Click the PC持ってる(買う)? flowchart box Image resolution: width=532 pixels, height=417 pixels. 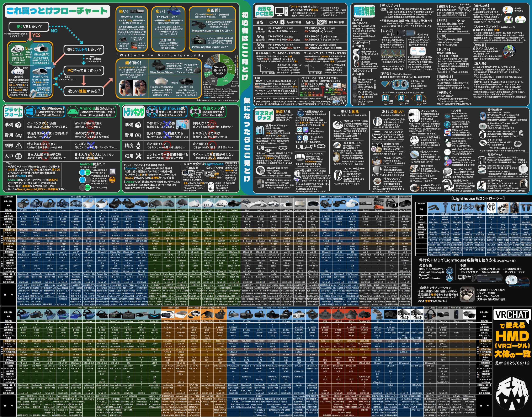pos(84,70)
